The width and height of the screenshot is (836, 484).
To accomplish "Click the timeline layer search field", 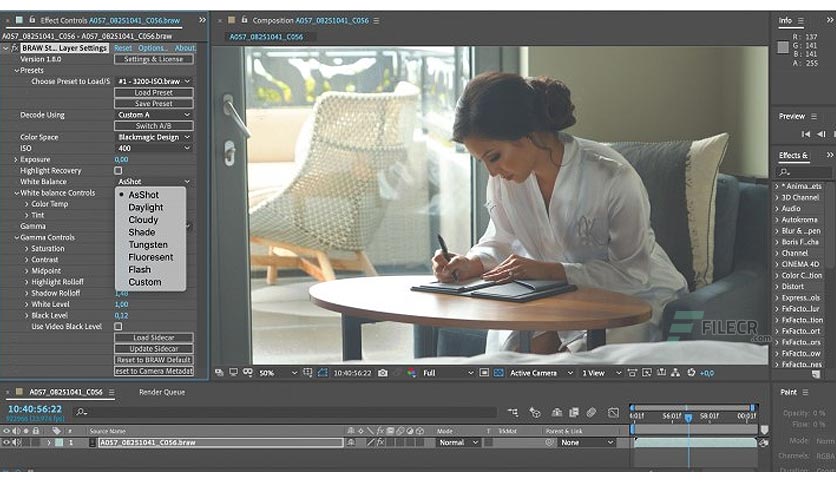I will point(286,412).
